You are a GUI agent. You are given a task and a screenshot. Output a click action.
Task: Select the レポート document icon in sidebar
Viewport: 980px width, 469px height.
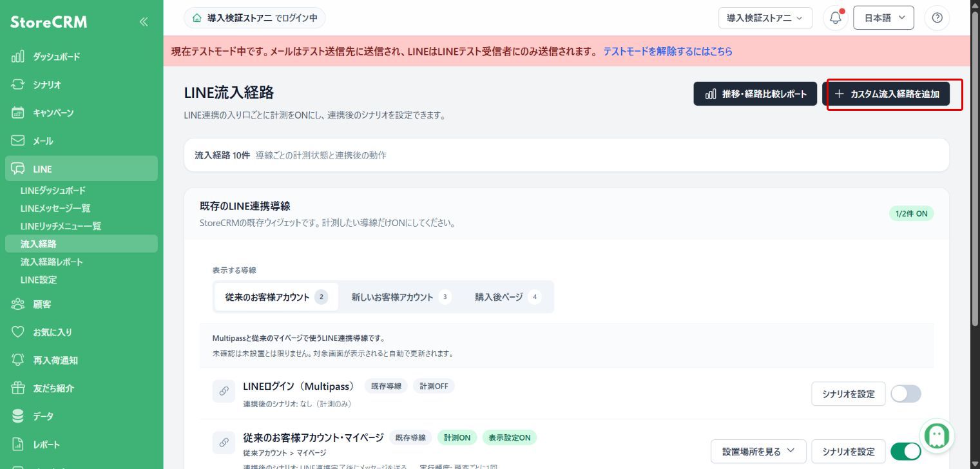coord(18,445)
